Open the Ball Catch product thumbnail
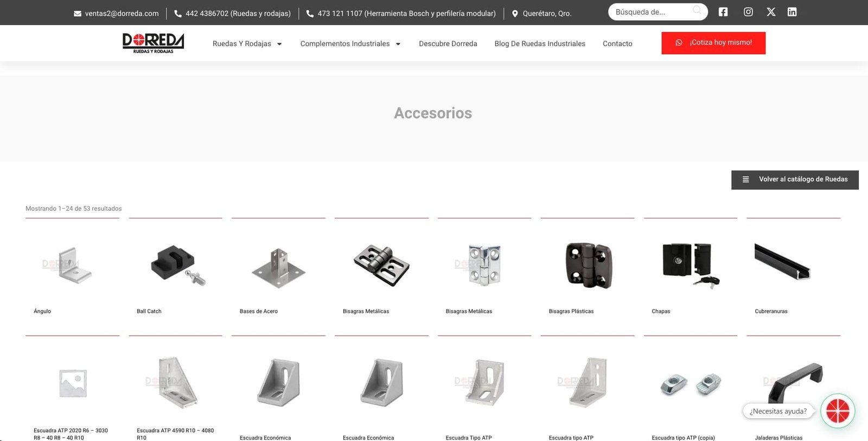Image resolution: width=868 pixels, height=441 pixels. [x=176, y=266]
